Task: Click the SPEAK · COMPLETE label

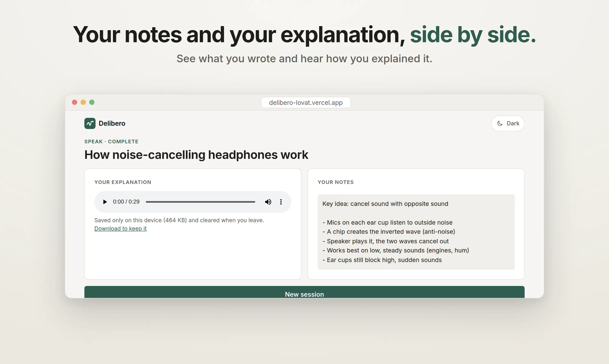Action: coord(111,142)
